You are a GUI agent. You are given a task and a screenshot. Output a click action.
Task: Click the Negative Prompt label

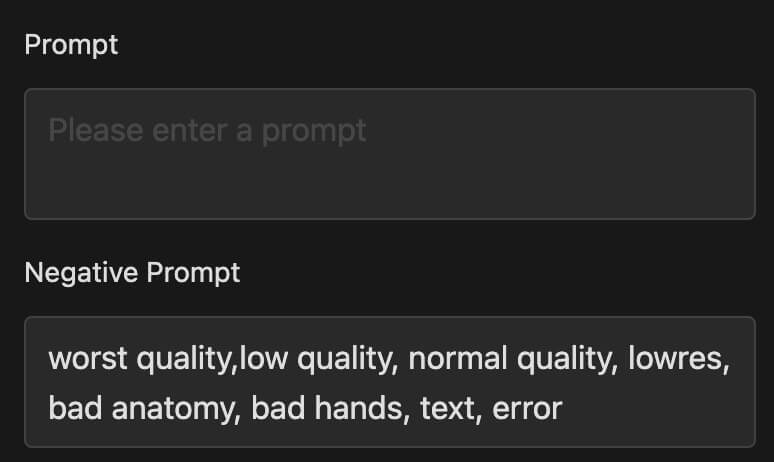point(132,273)
